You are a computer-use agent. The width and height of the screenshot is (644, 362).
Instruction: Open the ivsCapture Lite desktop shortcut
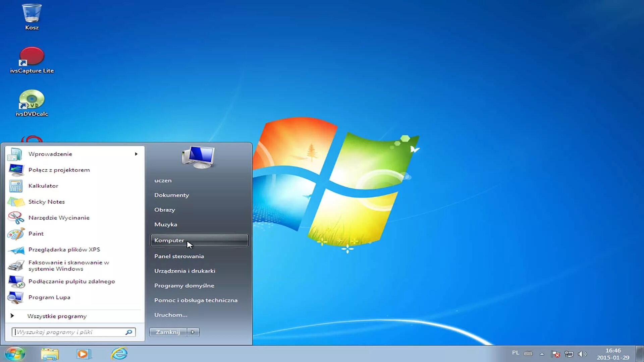(32, 57)
